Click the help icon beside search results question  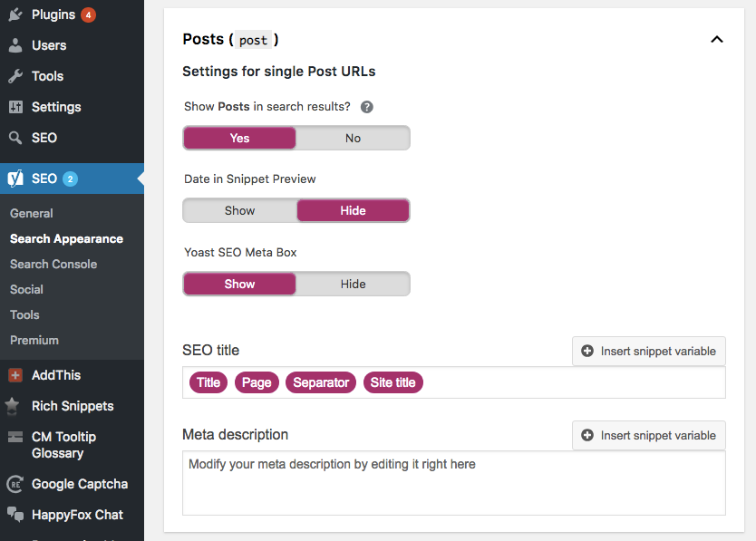click(367, 107)
